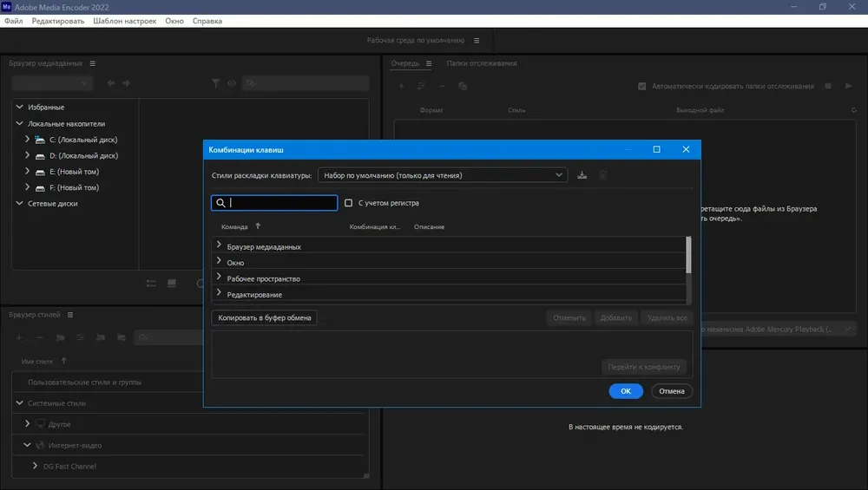Expand the DG Fast Channel presets

click(x=35, y=466)
